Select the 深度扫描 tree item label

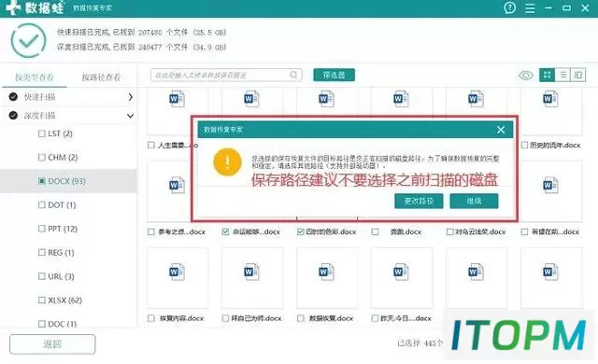coord(39,116)
